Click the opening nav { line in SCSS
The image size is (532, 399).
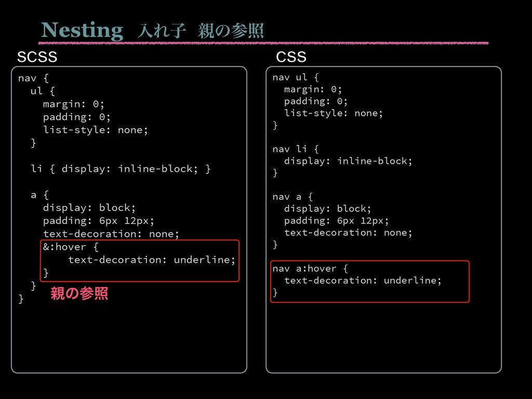tap(34, 78)
